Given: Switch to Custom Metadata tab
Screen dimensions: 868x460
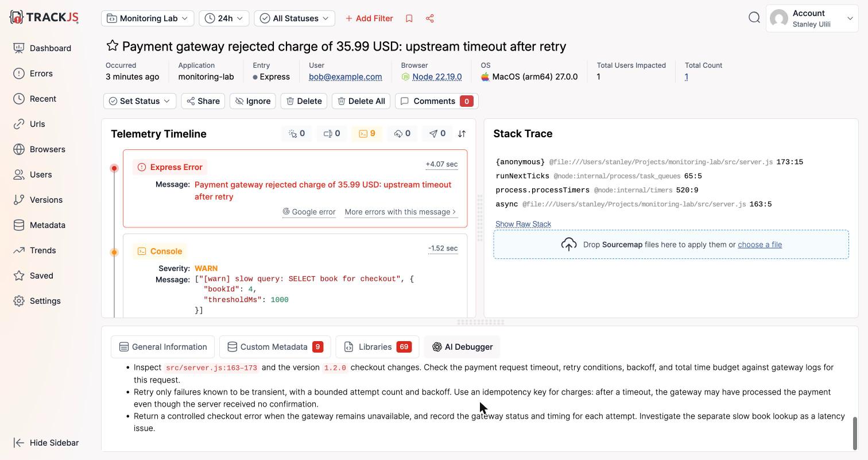Looking at the screenshot, I should [x=275, y=347].
